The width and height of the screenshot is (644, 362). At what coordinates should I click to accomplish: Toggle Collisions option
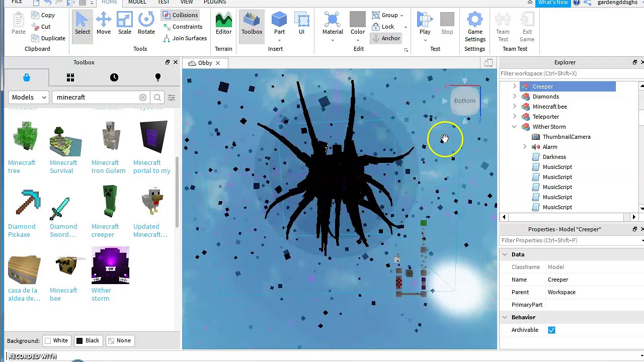pyautogui.click(x=180, y=15)
